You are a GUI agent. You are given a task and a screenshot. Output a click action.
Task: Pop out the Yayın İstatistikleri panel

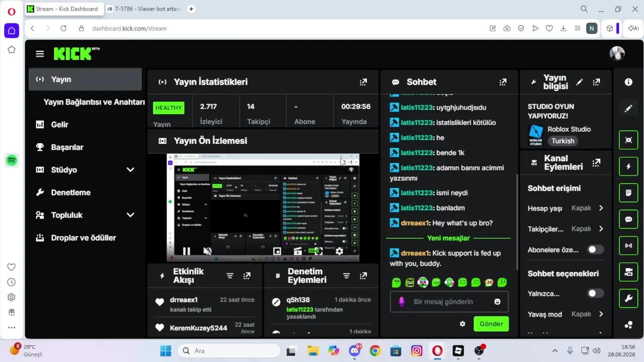point(363,82)
